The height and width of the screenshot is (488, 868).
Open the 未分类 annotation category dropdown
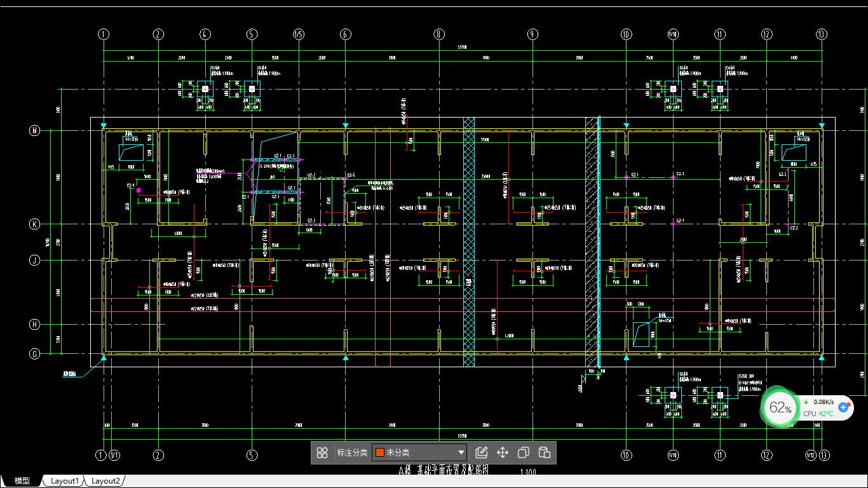(420, 452)
